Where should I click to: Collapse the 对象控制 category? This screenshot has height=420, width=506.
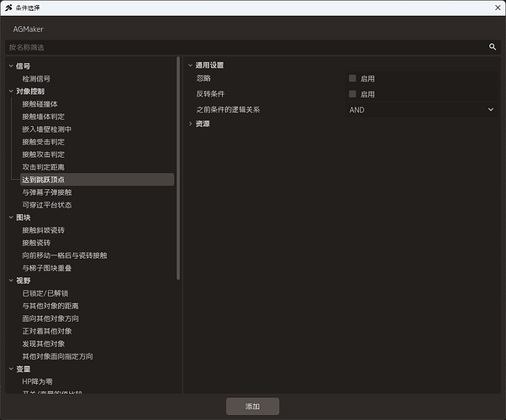[x=11, y=92]
